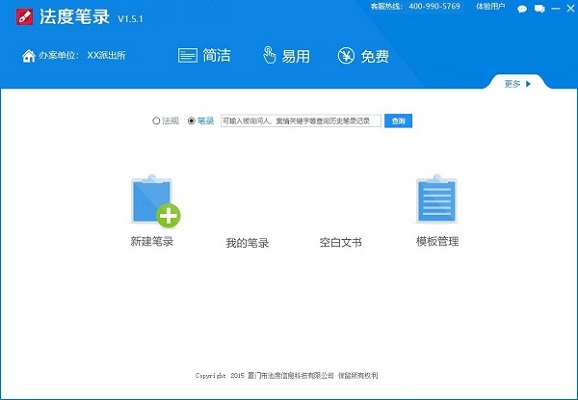This screenshot has width=578, height=400.
Task: Focus the history record search field
Action: pos(301,121)
